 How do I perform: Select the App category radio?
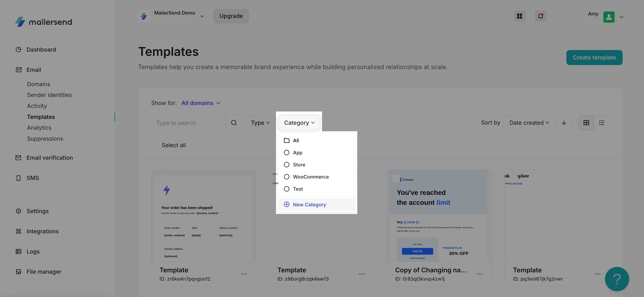[287, 153]
